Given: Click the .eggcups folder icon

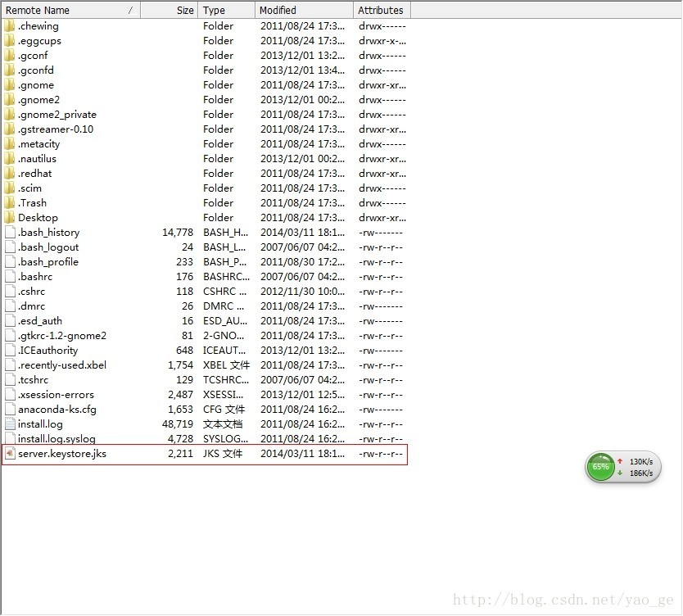Looking at the screenshot, I should 10,41.
